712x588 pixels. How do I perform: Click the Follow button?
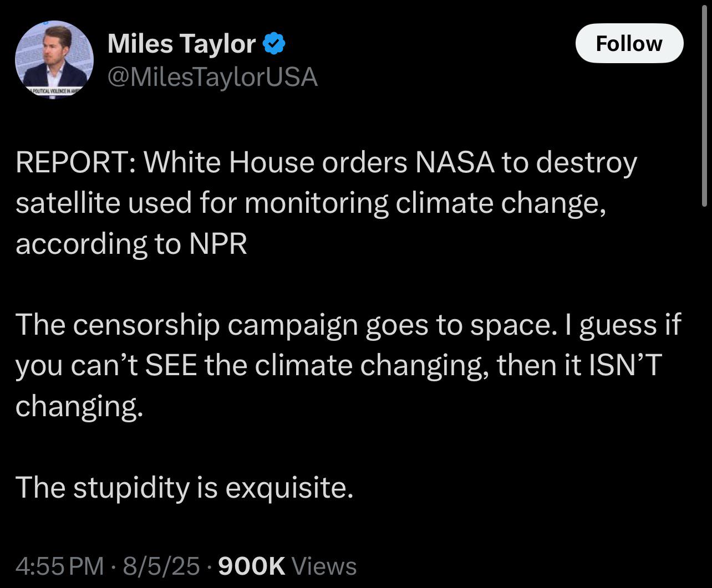[x=629, y=43]
